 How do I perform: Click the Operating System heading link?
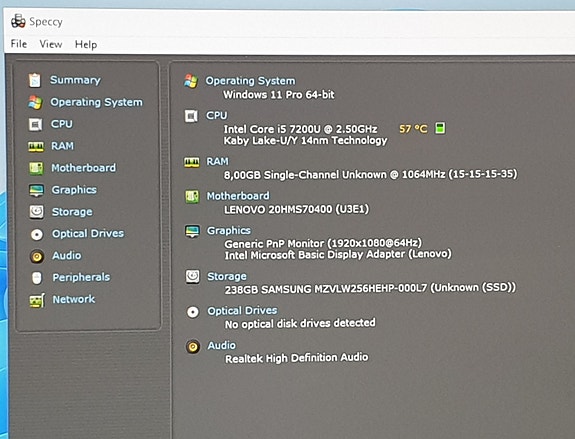click(250, 81)
